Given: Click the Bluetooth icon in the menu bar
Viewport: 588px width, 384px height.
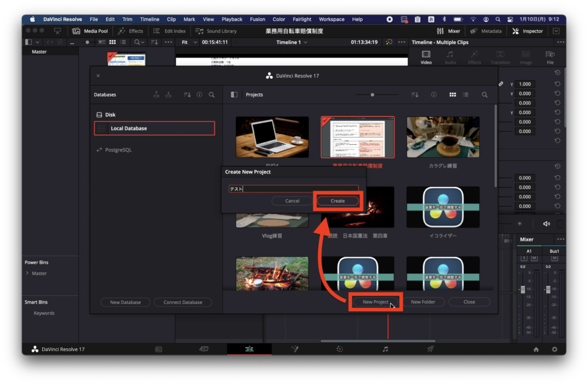Looking at the screenshot, I should (445, 19).
